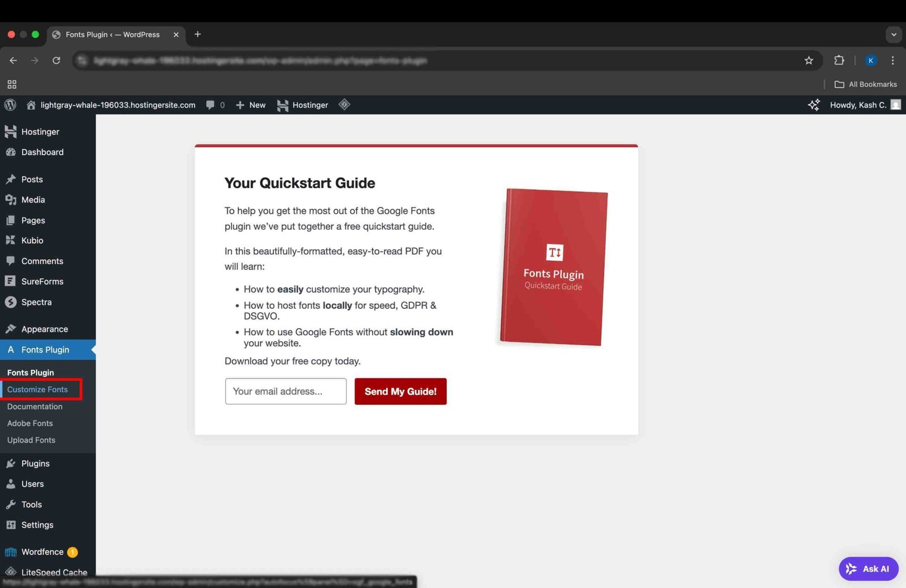
Task: Click the comments bubble in the admin bar
Action: coord(210,105)
